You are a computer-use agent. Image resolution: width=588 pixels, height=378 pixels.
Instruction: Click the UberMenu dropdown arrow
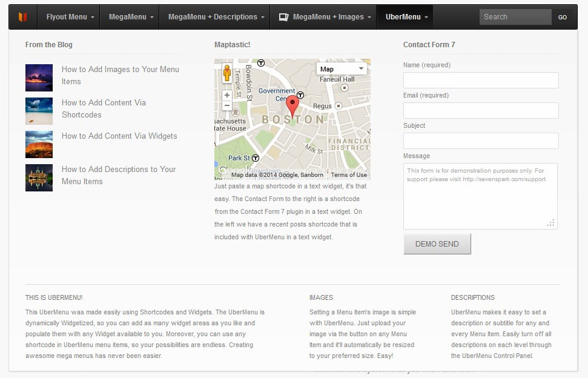tap(426, 17)
